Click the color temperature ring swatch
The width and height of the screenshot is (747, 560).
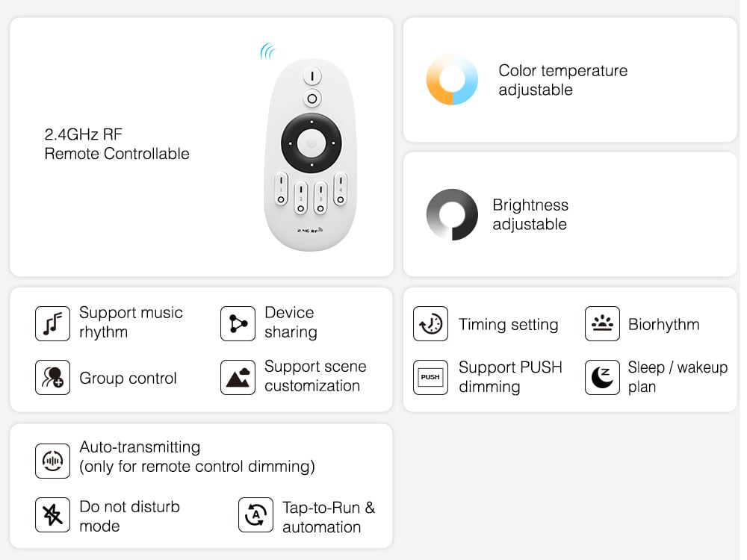point(452,79)
